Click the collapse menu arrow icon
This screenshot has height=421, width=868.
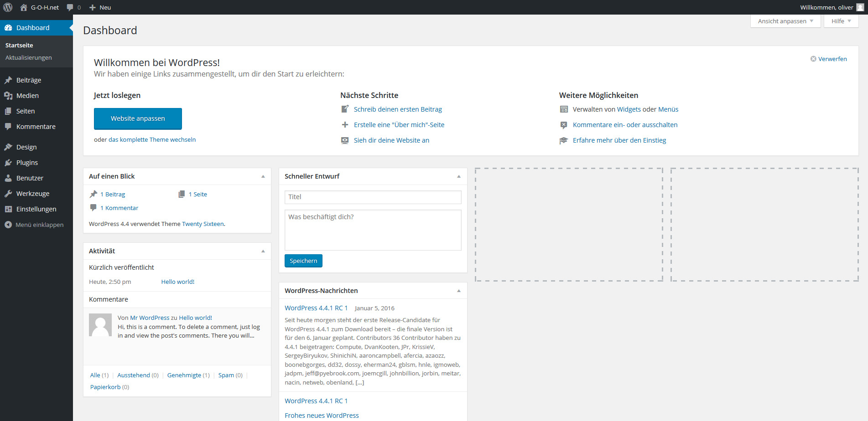[8, 225]
